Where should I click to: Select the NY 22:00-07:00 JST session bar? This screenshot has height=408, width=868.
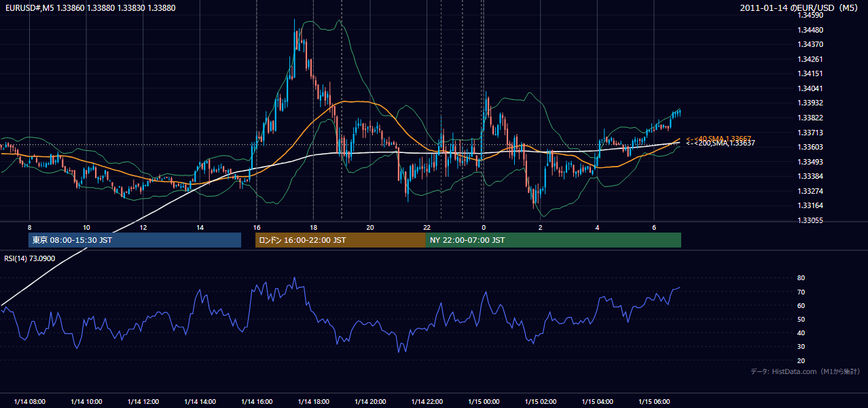click(554, 240)
